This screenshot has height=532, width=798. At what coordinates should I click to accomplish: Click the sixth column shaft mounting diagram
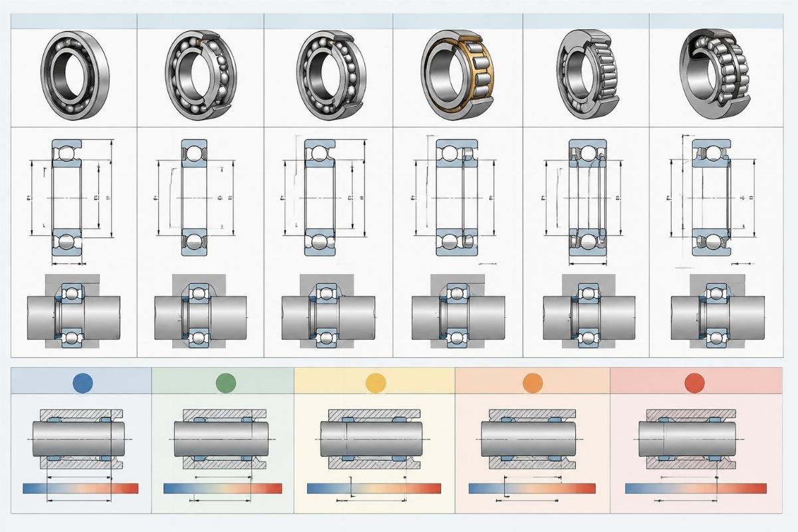coord(717,313)
